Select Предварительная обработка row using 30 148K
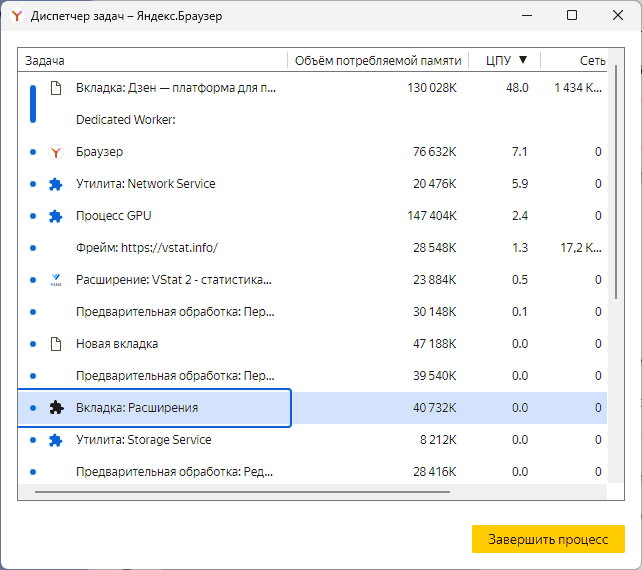642x570 pixels. click(312, 312)
